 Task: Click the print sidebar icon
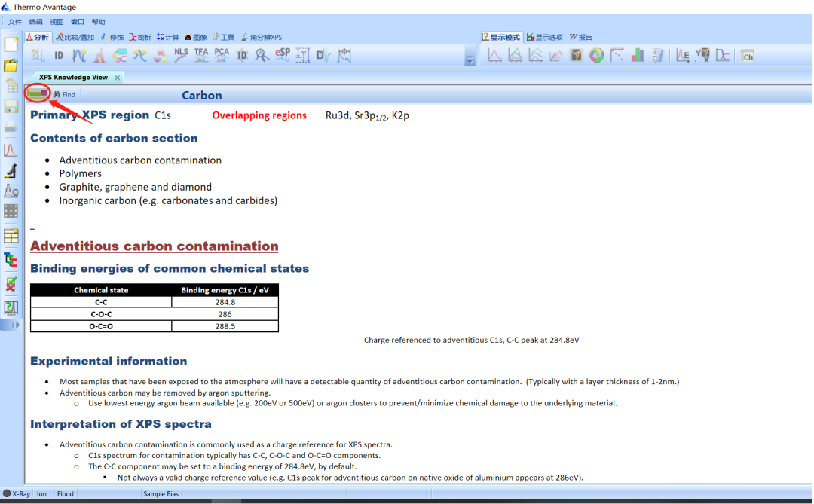point(11,126)
